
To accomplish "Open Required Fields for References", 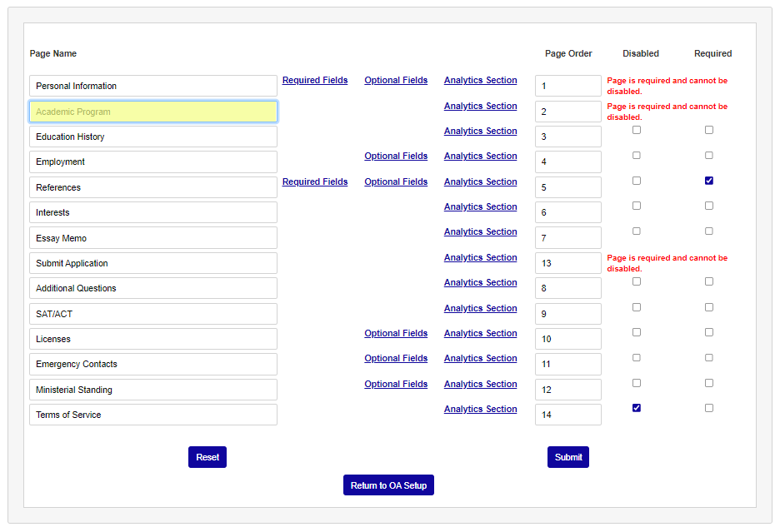I will click(315, 181).
